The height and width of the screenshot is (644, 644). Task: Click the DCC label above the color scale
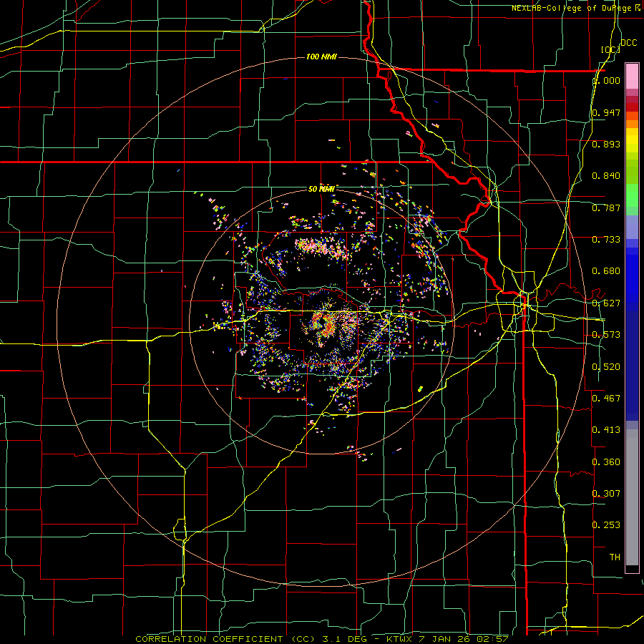coord(628,43)
